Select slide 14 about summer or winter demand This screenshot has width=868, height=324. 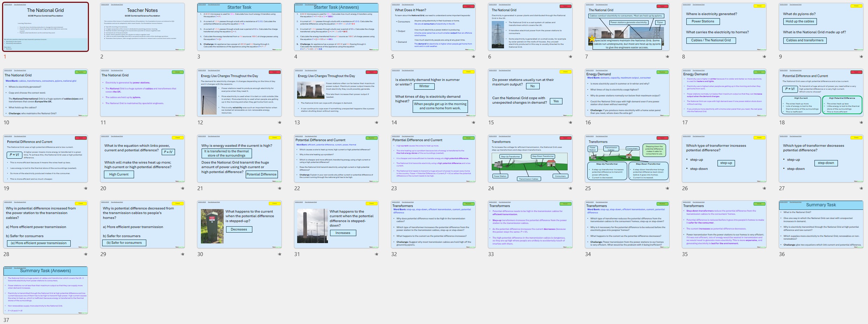click(x=433, y=93)
